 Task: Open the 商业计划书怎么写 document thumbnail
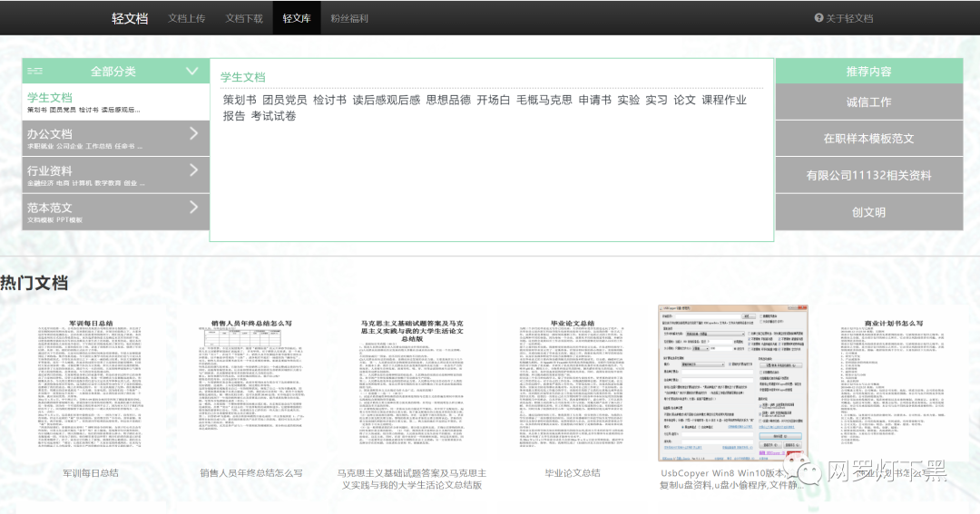coord(894,383)
